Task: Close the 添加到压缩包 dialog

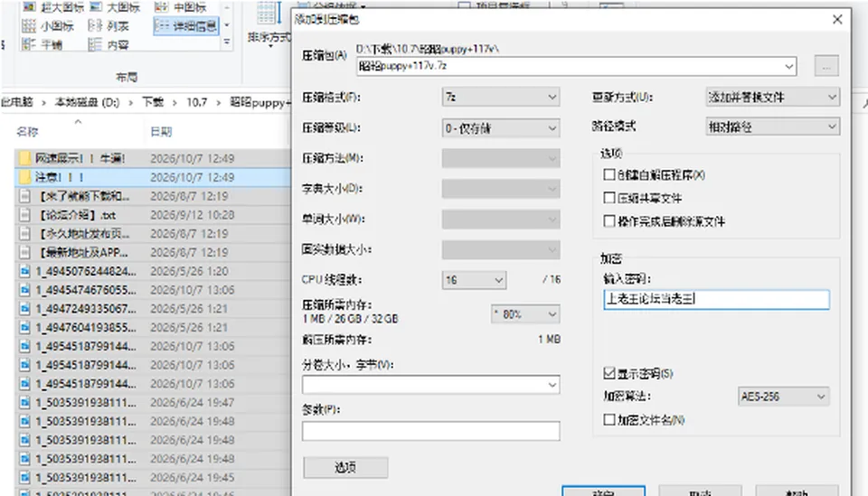Action: coord(837,19)
